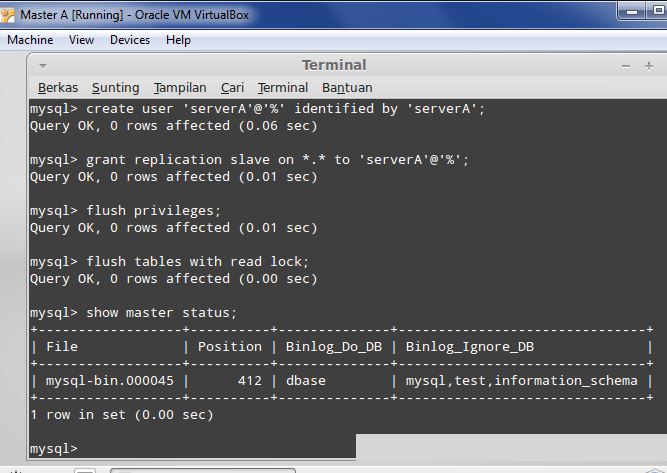Click the '1 row in set' result line
Image resolution: width=667 pixels, height=473 pixels.
[122, 415]
